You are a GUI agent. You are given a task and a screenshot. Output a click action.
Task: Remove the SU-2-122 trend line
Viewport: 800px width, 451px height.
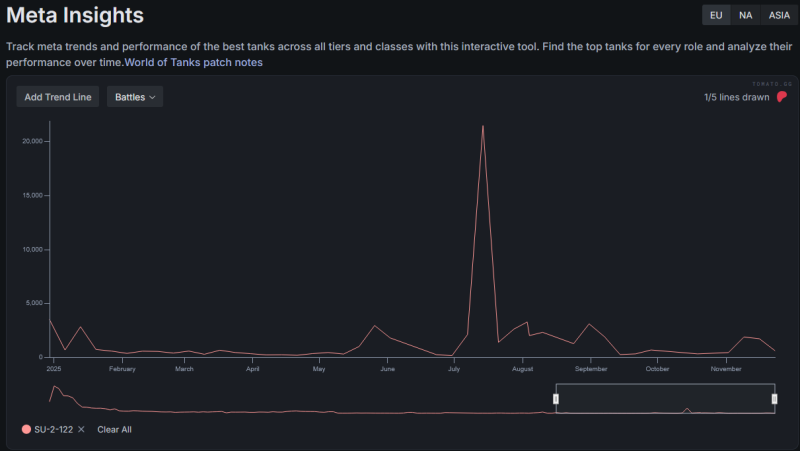point(81,429)
